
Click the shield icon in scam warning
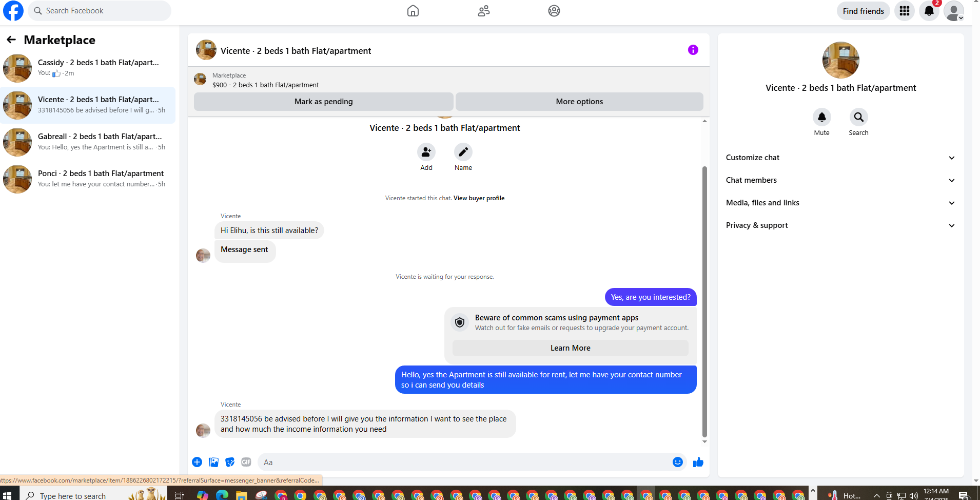pos(460,322)
